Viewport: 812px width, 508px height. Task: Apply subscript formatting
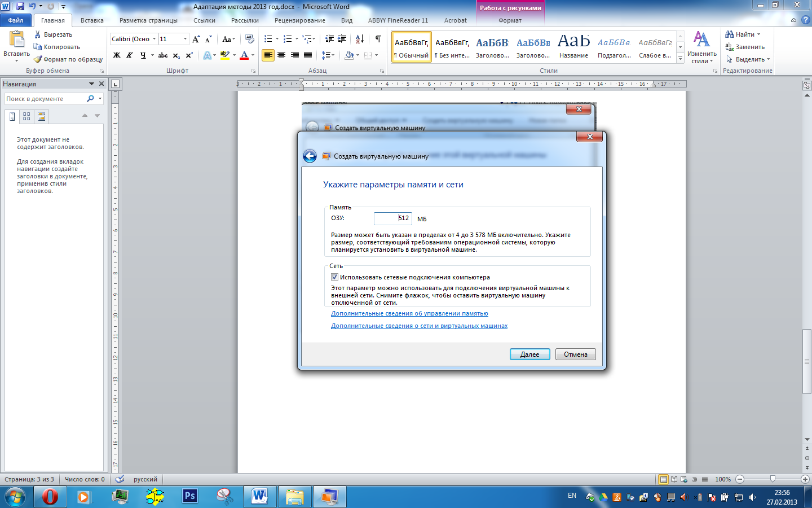pyautogui.click(x=176, y=55)
